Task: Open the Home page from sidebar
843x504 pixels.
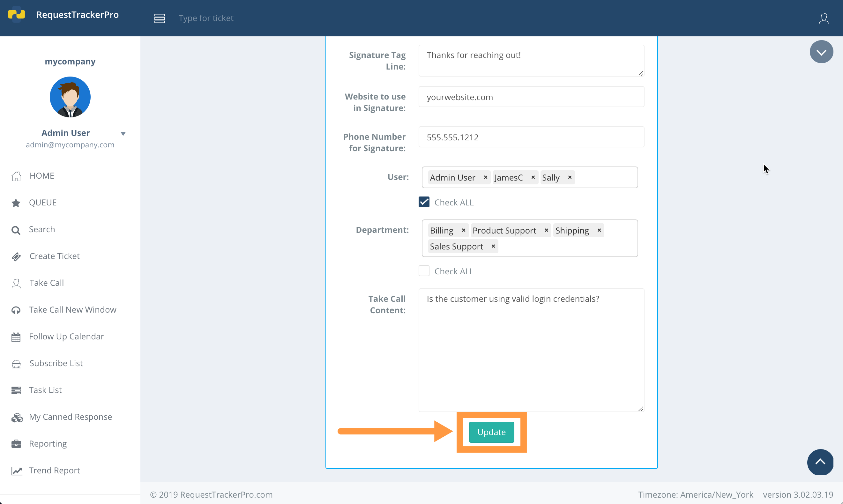Action: click(x=41, y=175)
